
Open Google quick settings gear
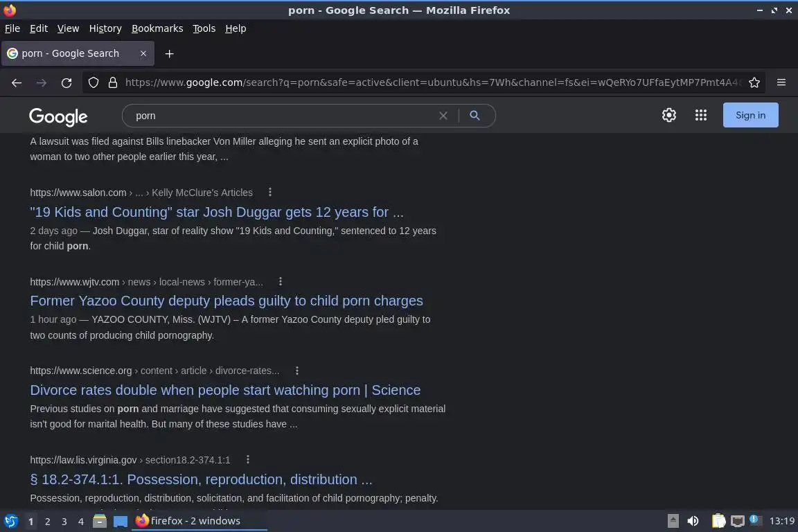[669, 115]
